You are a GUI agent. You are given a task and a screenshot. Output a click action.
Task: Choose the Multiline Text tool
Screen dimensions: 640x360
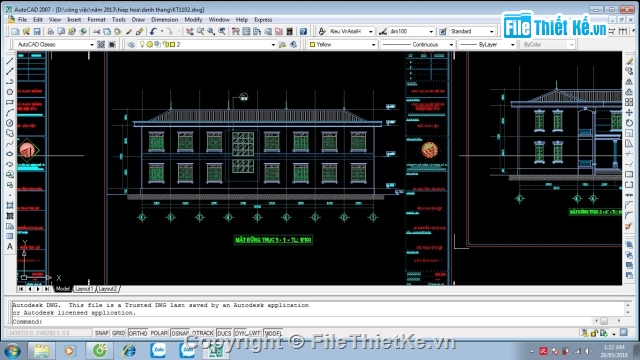[10, 247]
